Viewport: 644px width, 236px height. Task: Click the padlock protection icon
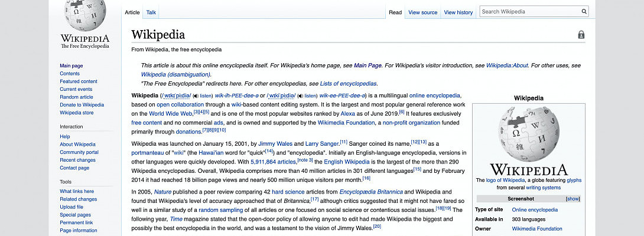point(581,35)
